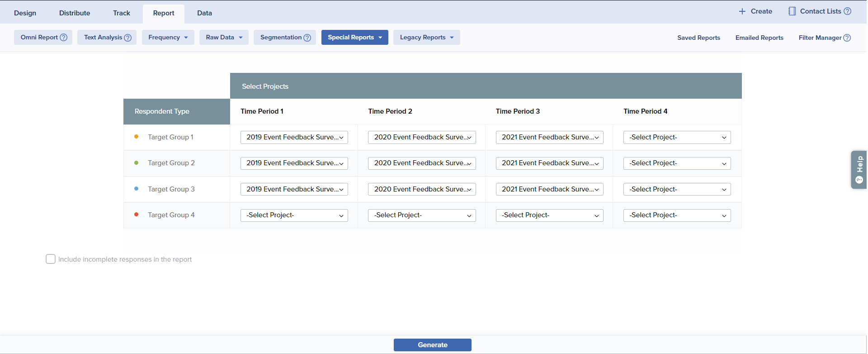Click the Segmentation help question icon

click(307, 38)
